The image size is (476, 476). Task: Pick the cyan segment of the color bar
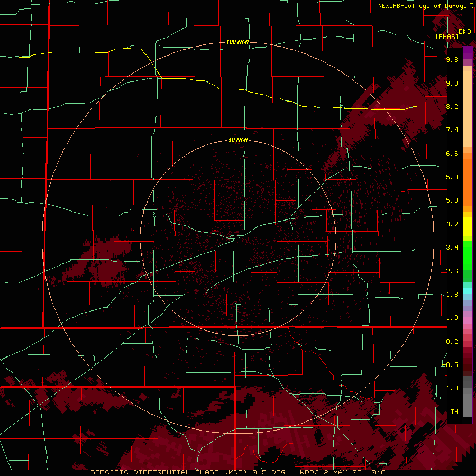pos(467,291)
